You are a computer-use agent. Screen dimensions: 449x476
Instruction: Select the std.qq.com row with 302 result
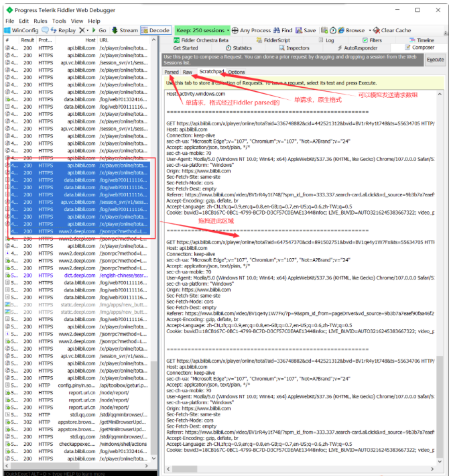(x=77, y=415)
